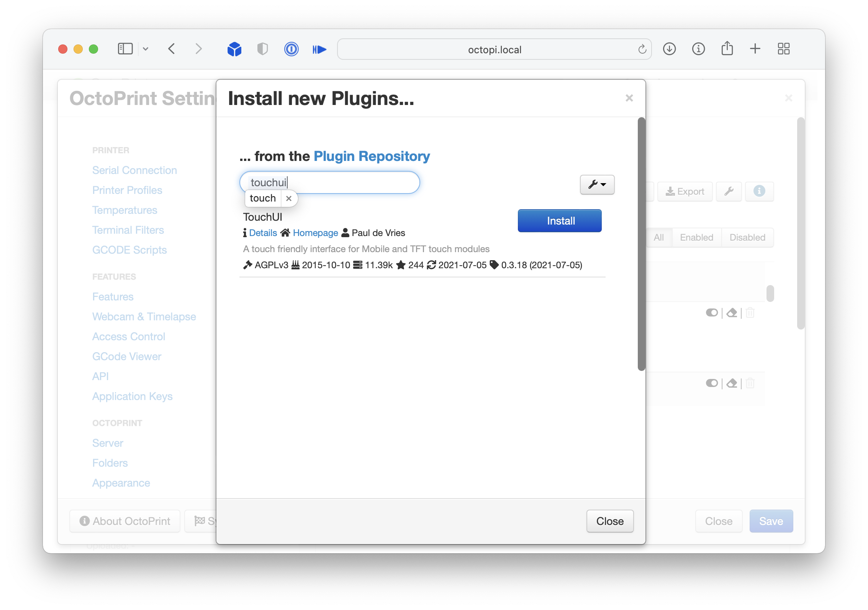Open the blue cube extension icon

234,49
